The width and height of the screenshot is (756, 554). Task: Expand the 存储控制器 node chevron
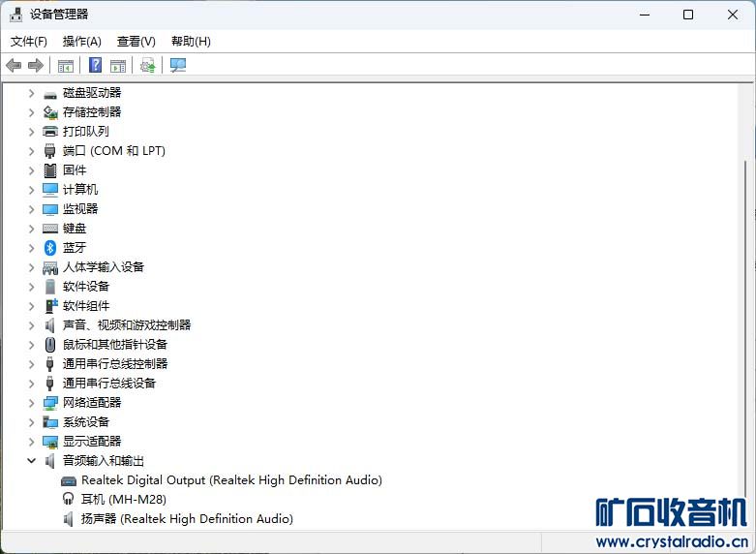(31, 112)
